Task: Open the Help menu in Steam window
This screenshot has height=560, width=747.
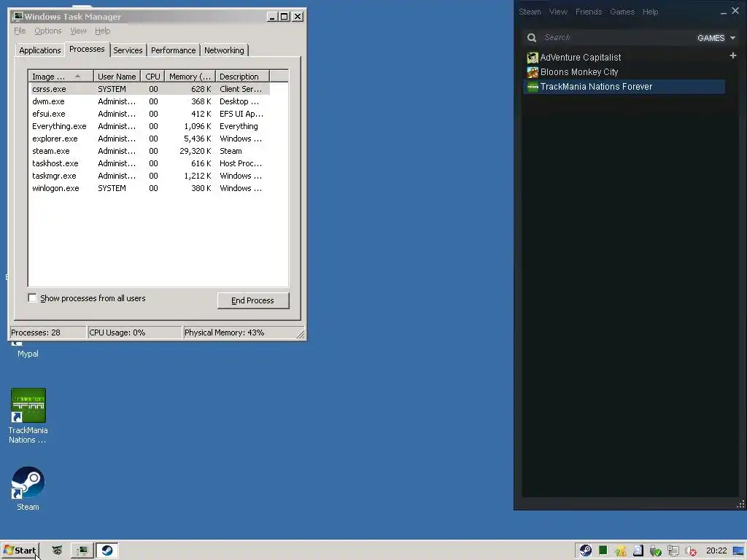Action: pyautogui.click(x=650, y=12)
